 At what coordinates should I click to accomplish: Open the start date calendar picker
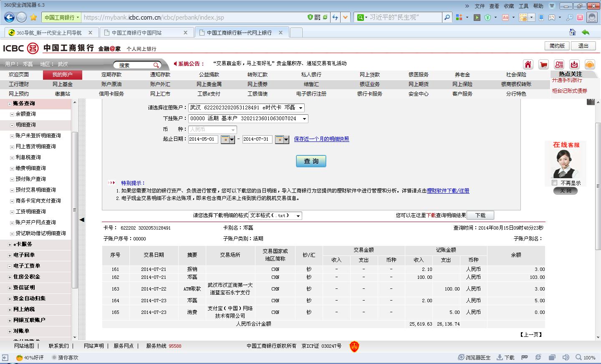coord(227,139)
